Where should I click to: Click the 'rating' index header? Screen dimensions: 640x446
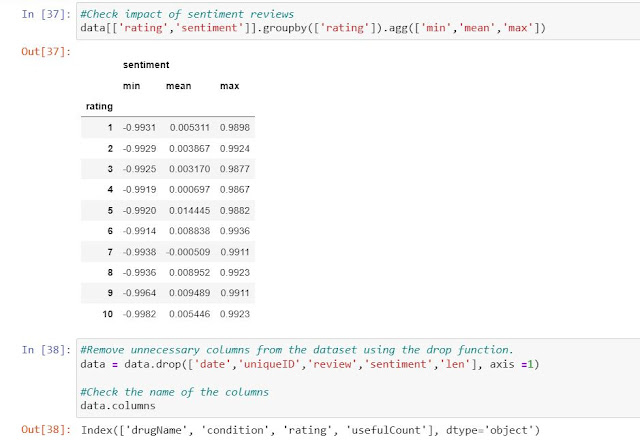click(x=99, y=107)
